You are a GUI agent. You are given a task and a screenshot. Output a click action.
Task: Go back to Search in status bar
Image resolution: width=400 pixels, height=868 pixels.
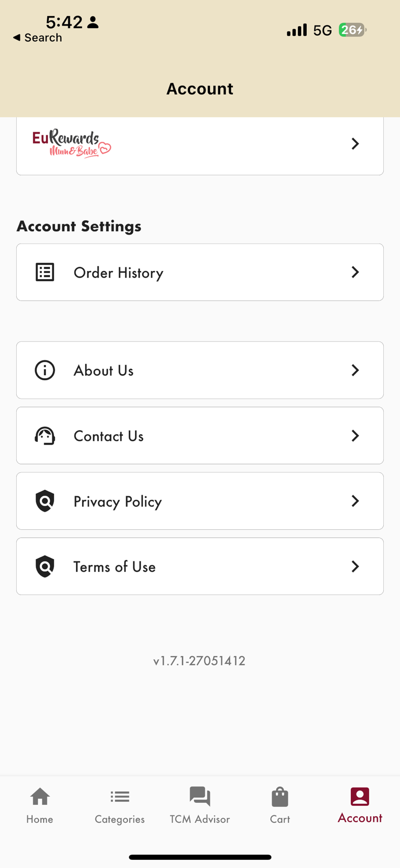38,38
